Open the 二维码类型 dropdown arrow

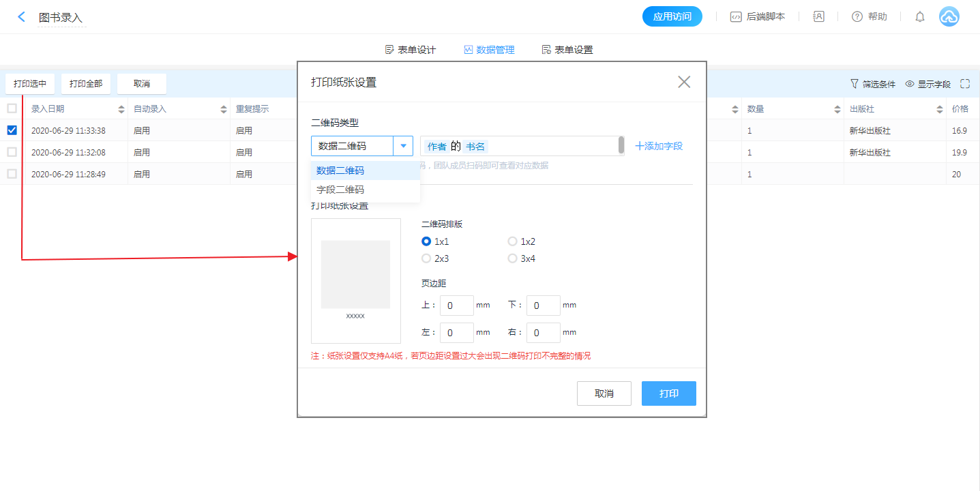click(x=403, y=146)
